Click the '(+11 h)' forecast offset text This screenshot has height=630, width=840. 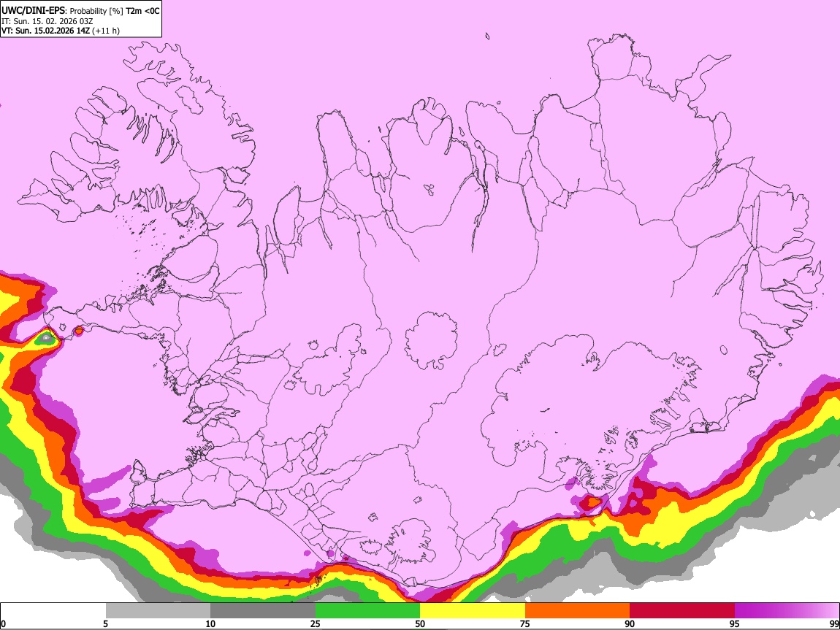click(x=106, y=31)
